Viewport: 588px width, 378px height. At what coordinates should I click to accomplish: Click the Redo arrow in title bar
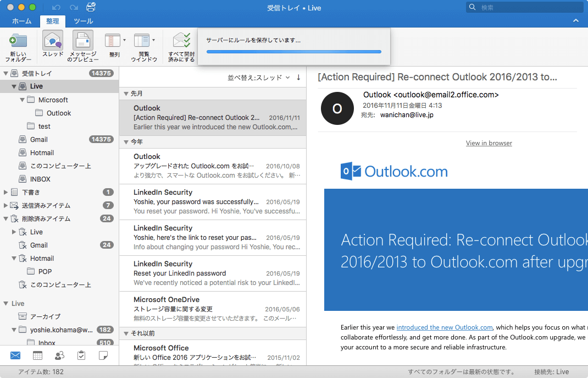74,8
